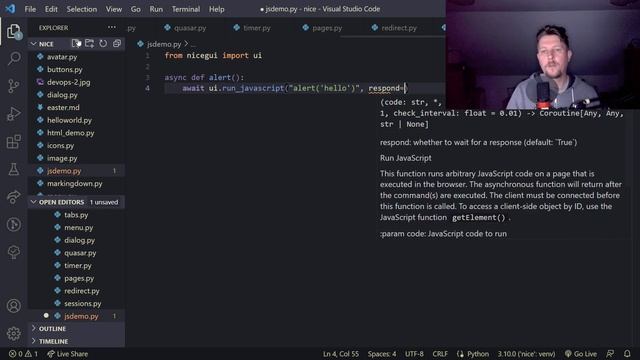Image resolution: width=640 pixels, height=360 pixels.
Task: Open the Help menu
Action: tap(216, 9)
